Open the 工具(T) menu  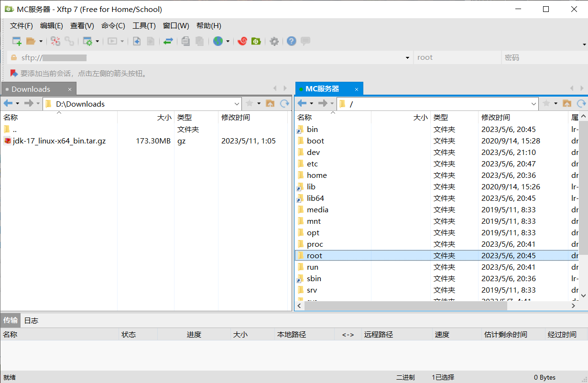pos(144,26)
